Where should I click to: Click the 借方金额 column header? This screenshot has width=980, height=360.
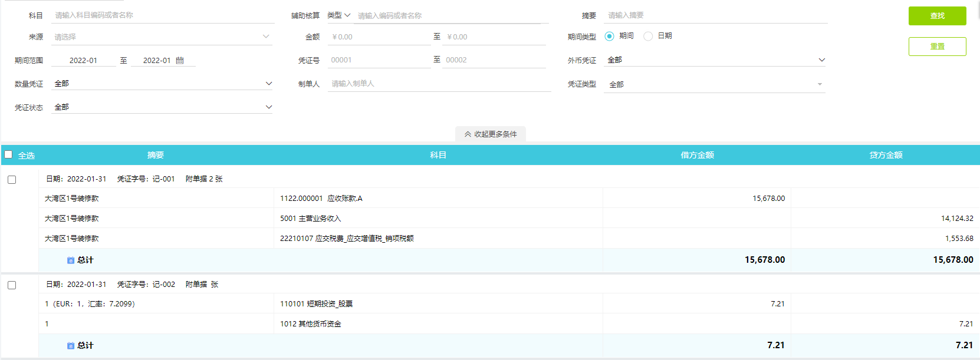(x=697, y=155)
